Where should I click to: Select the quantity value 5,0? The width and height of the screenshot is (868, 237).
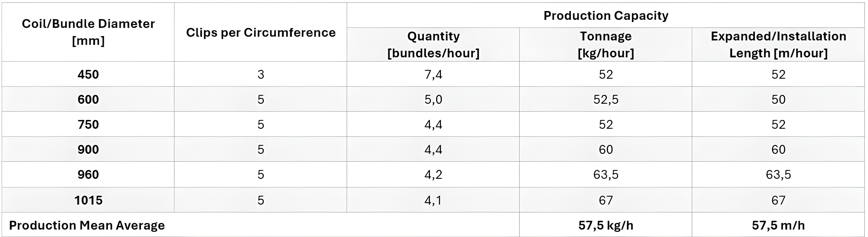pos(433,99)
